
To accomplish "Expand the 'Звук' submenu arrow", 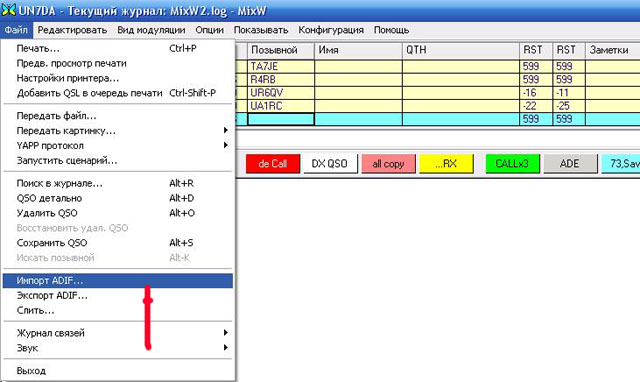I will (225, 348).
